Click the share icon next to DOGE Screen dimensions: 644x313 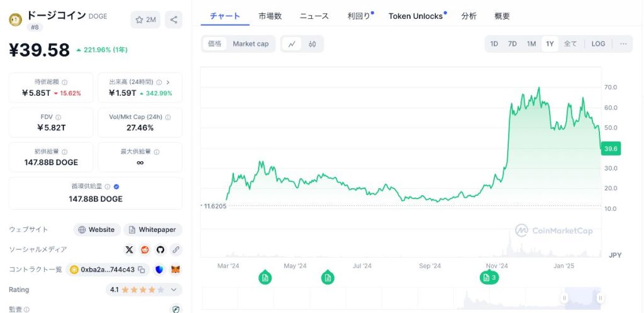click(174, 20)
